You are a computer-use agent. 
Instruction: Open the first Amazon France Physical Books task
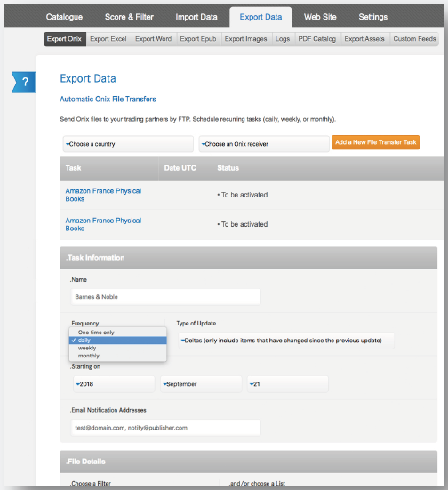[103, 195]
